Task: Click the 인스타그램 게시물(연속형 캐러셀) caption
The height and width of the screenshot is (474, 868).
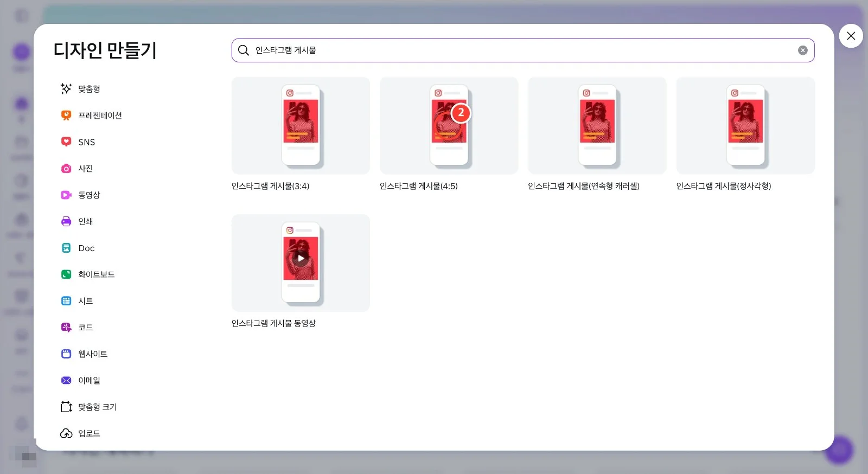Action: (x=584, y=186)
